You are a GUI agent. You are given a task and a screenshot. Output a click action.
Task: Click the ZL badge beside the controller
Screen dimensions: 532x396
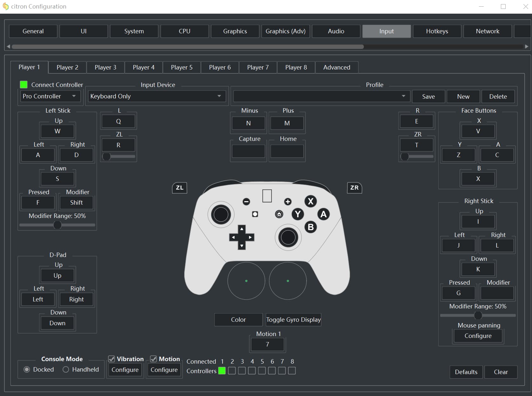pyautogui.click(x=179, y=188)
